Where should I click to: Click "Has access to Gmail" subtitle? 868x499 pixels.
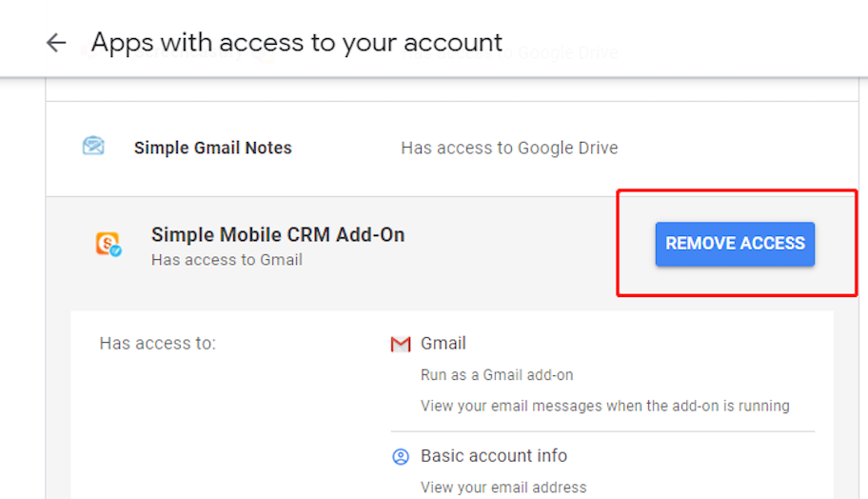[227, 260]
